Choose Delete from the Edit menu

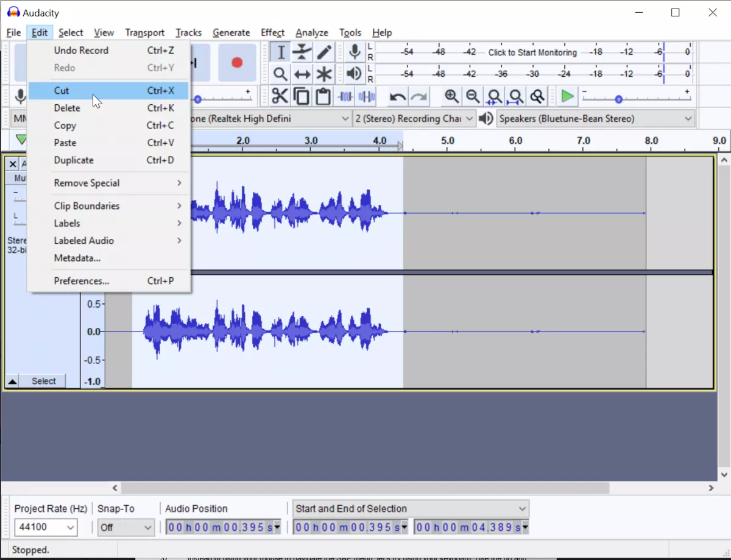(x=109, y=108)
